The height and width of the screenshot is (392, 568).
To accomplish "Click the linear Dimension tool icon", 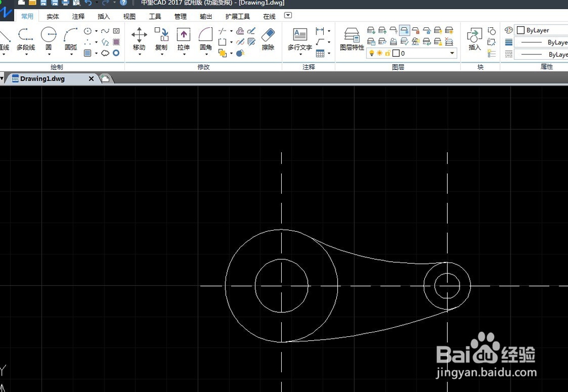I will (320, 31).
